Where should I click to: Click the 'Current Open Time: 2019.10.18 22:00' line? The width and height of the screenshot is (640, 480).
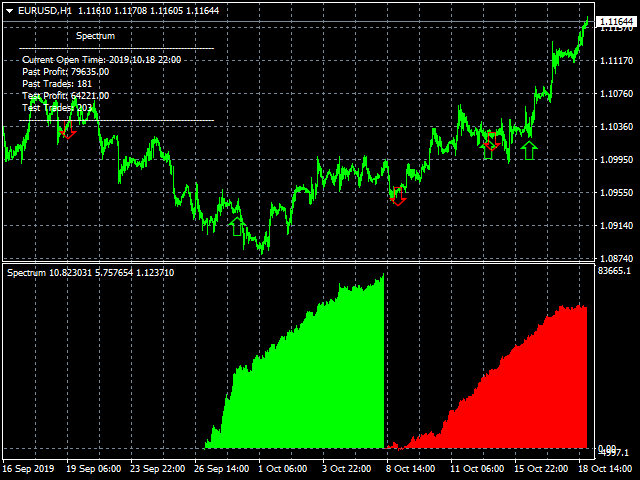(102, 60)
